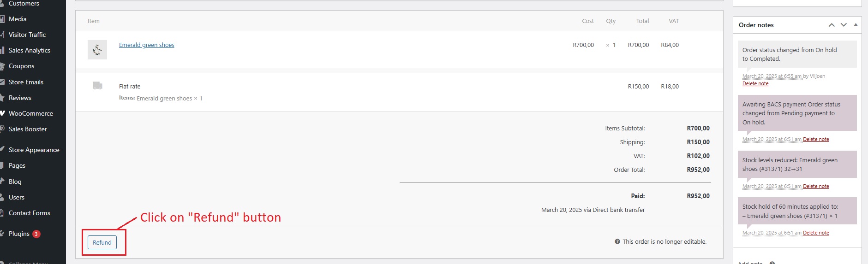Click the Refund button
This screenshot has height=264, width=868.
(x=102, y=242)
